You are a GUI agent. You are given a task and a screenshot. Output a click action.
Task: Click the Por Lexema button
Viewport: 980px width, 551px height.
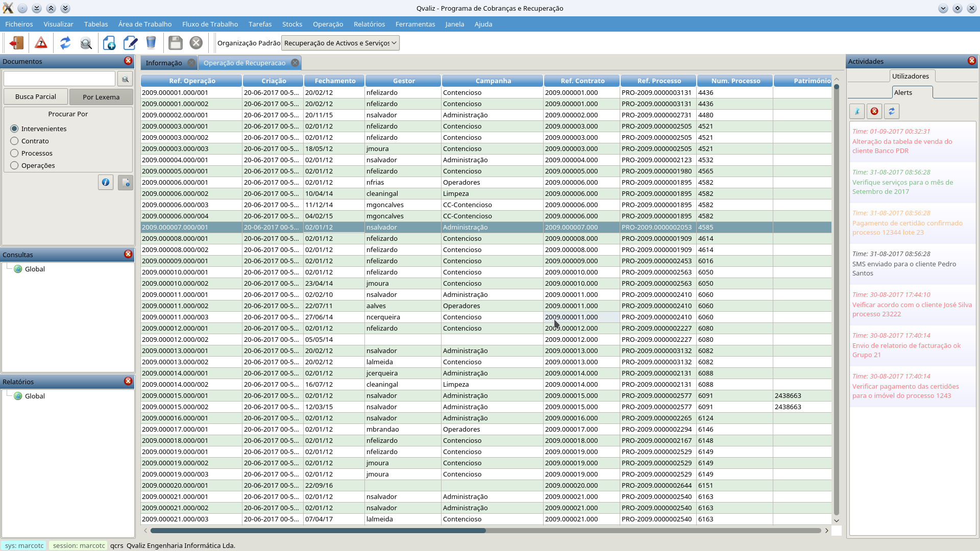pyautogui.click(x=101, y=97)
